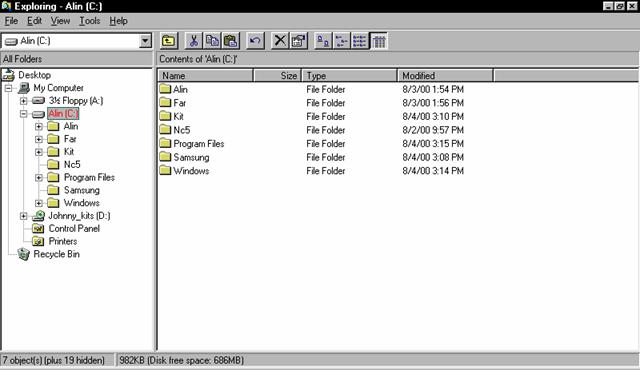Copy selected item using toolbar icon
Image resolution: width=640 pixels, height=370 pixels.
click(212, 41)
